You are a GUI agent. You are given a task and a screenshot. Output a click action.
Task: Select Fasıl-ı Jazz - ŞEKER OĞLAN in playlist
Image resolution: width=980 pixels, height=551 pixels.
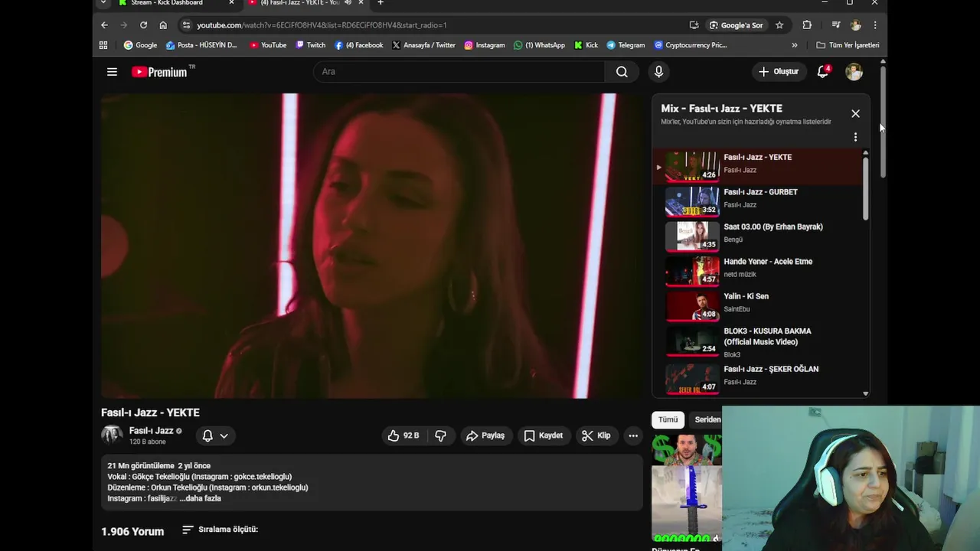pos(760,378)
